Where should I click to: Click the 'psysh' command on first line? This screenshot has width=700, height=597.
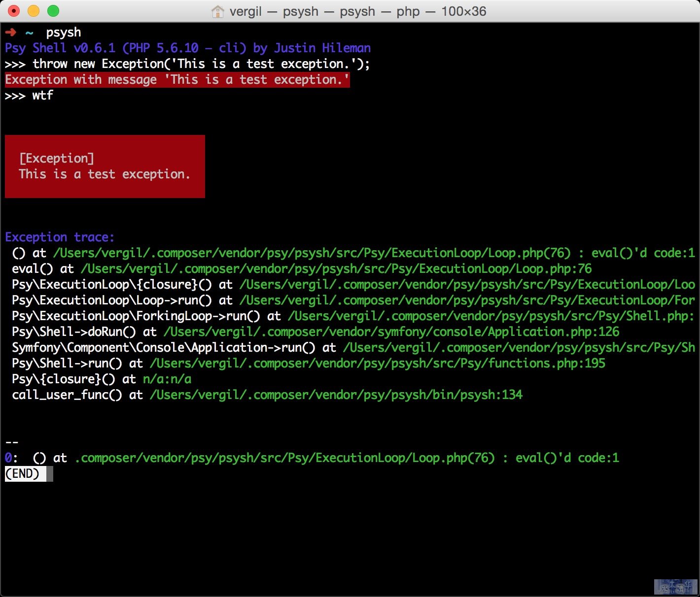coord(64,33)
